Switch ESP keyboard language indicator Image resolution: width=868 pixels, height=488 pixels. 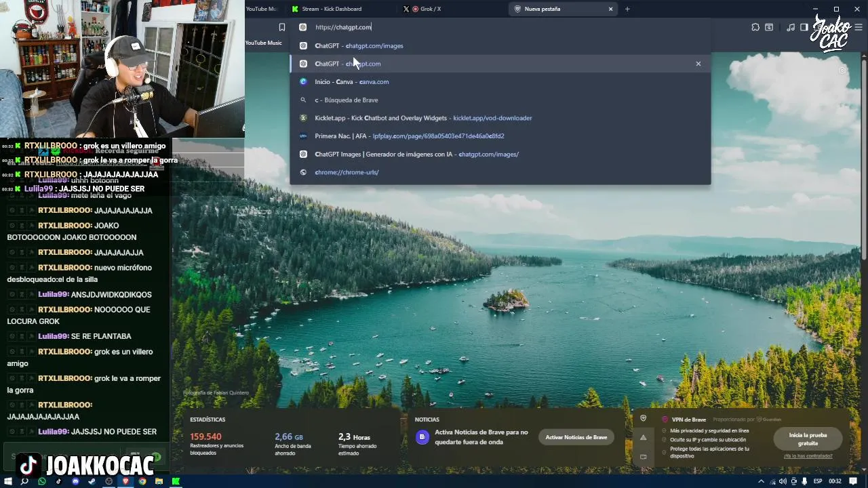pyautogui.click(x=818, y=481)
